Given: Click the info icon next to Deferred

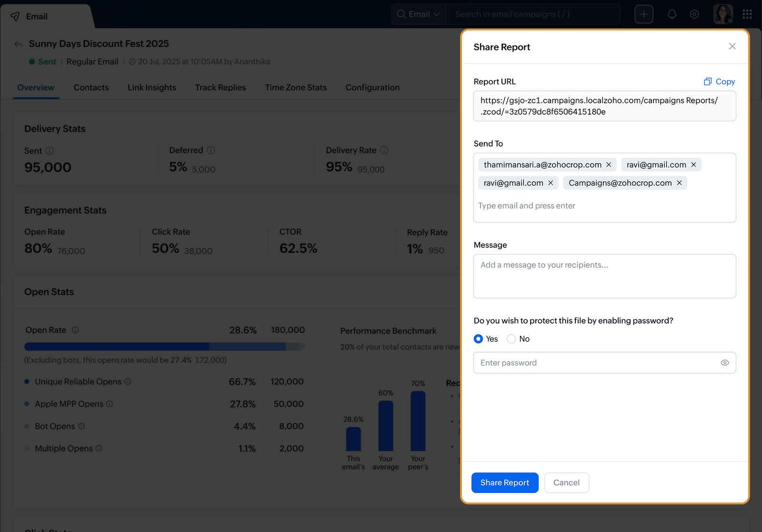Looking at the screenshot, I should pos(211,150).
